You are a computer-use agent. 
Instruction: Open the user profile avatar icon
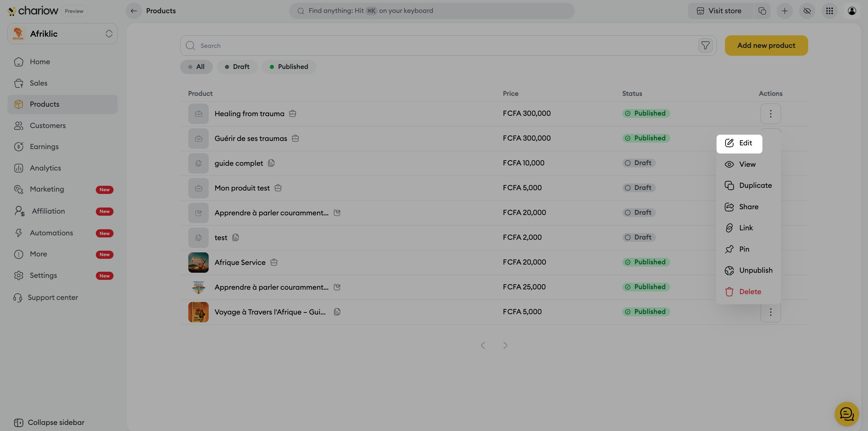[852, 11]
